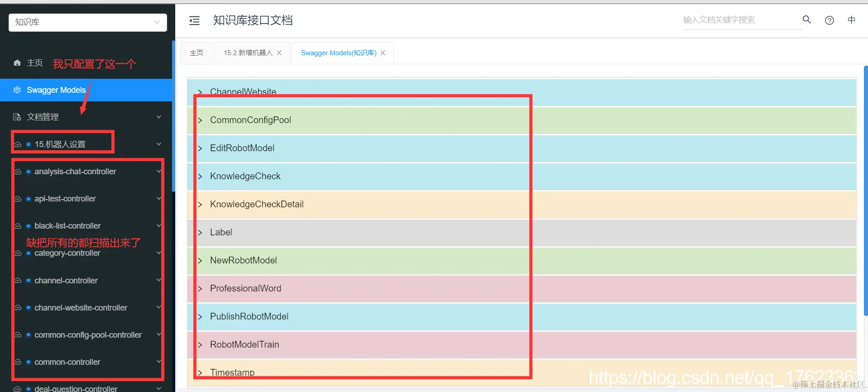868x392 pixels.
Task: Toggle the 文档管理 chevron arrow
Action: tap(159, 117)
